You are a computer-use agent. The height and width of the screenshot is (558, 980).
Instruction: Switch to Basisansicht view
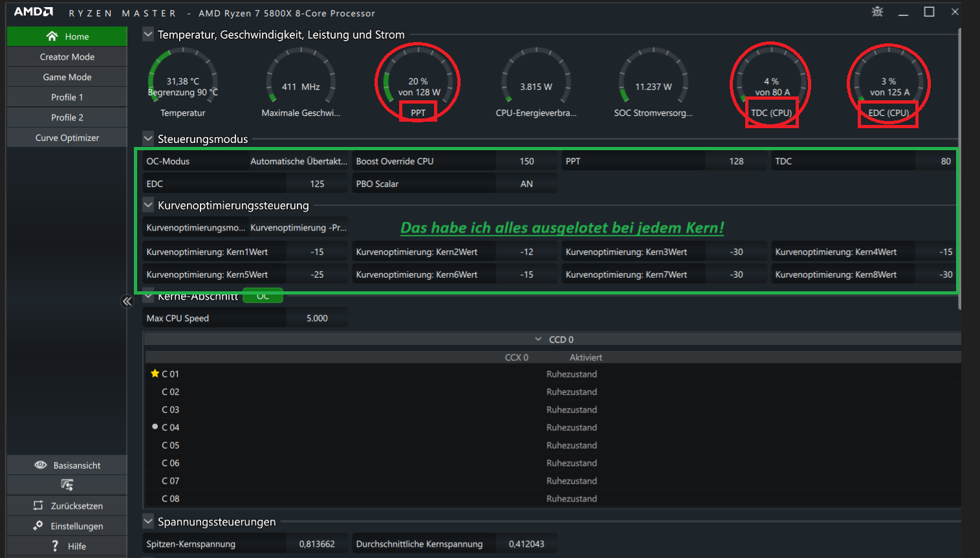point(67,465)
